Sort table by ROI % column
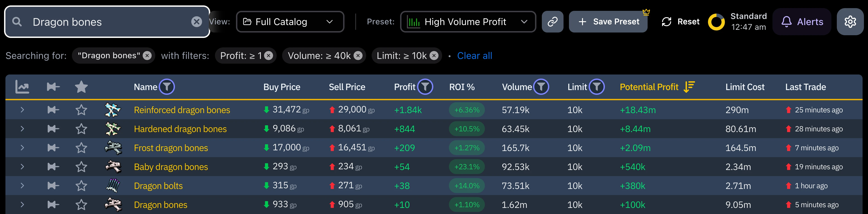This screenshot has height=214, width=868. click(462, 87)
